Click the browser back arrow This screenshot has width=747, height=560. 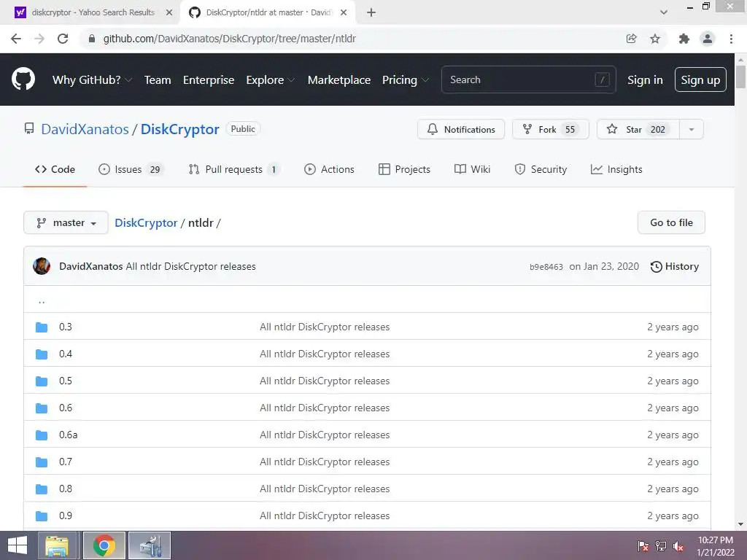pyautogui.click(x=16, y=39)
